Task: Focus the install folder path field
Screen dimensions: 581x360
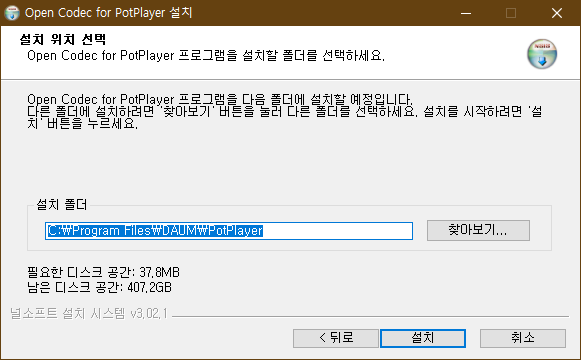Action: click(x=229, y=231)
